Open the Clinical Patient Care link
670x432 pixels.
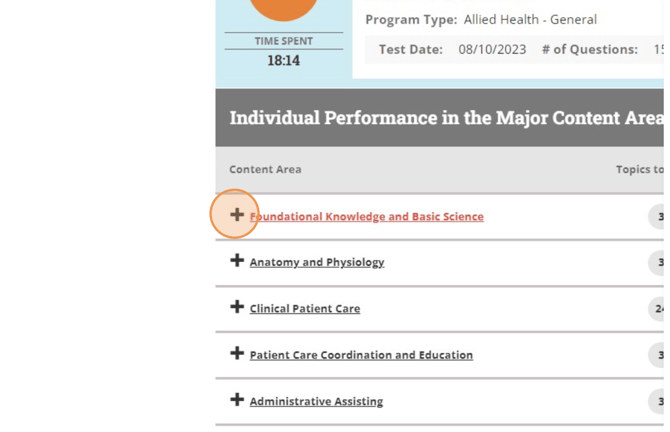point(304,308)
